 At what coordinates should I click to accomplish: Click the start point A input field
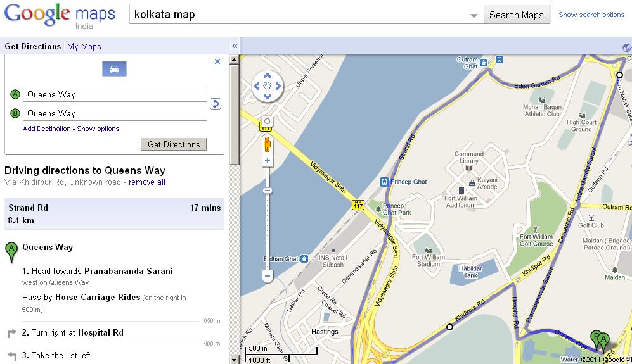pos(115,94)
